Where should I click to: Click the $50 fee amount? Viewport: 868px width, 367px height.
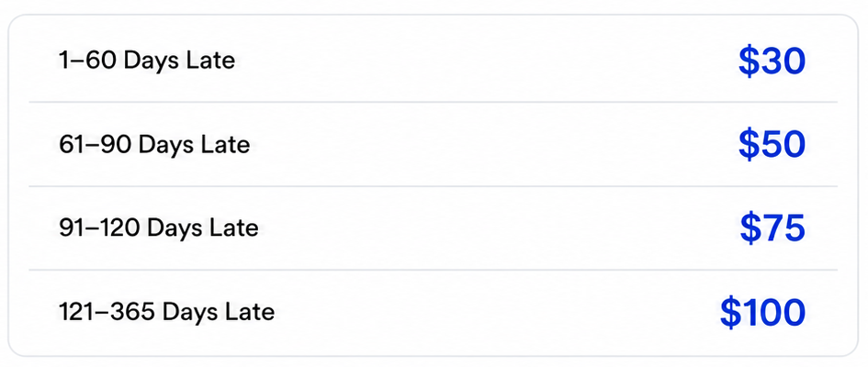[x=772, y=145]
